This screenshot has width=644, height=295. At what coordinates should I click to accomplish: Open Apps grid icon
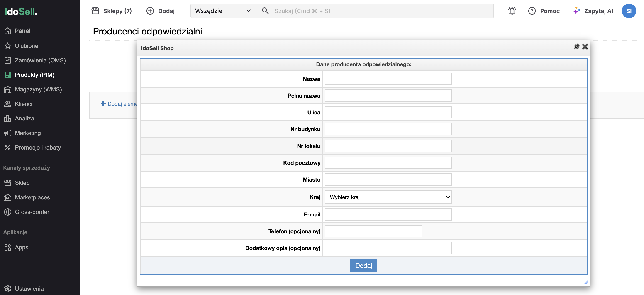pos(8,247)
